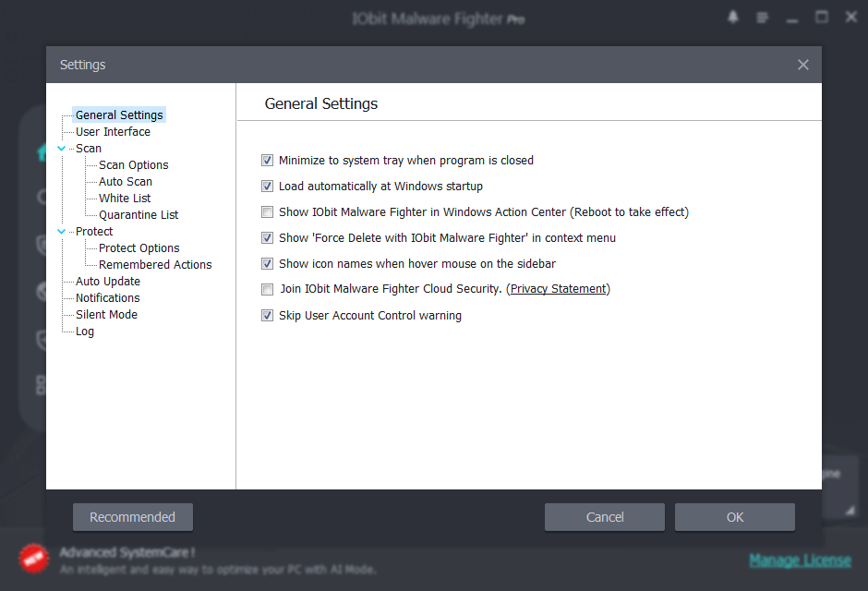This screenshot has height=591, width=868.
Task: Collapse the Scan tree node
Action: click(x=62, y=149)
